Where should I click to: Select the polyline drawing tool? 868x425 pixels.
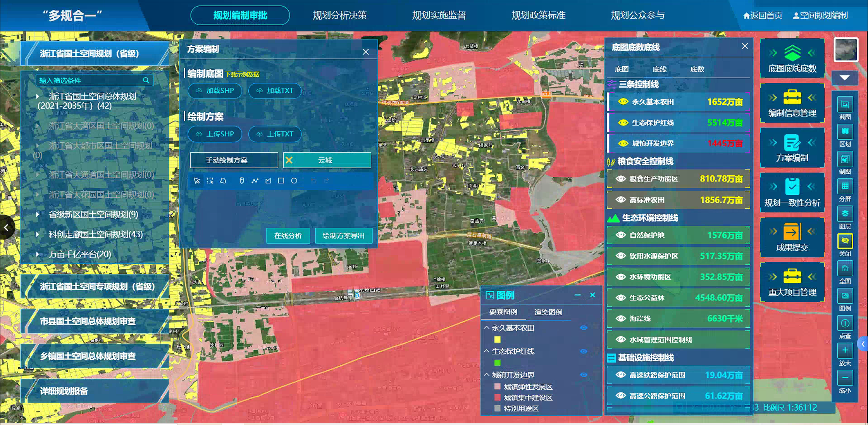(255, 181)
